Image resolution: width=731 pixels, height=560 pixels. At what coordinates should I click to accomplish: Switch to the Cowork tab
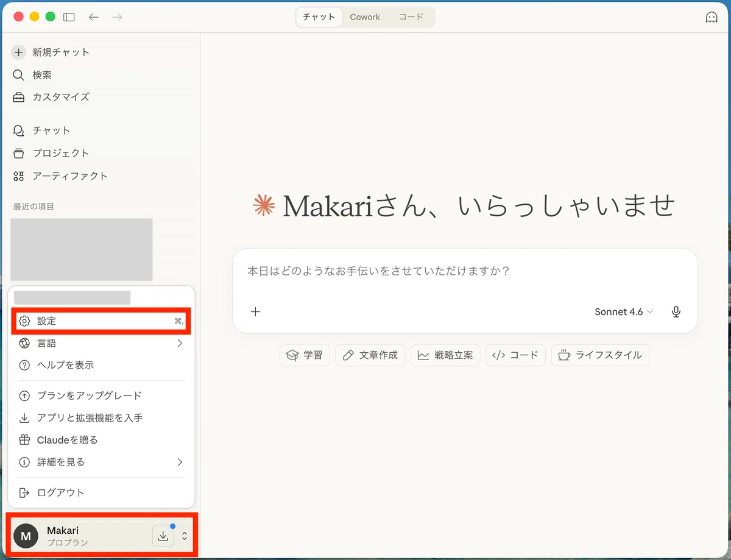click(x=365, y=17)
